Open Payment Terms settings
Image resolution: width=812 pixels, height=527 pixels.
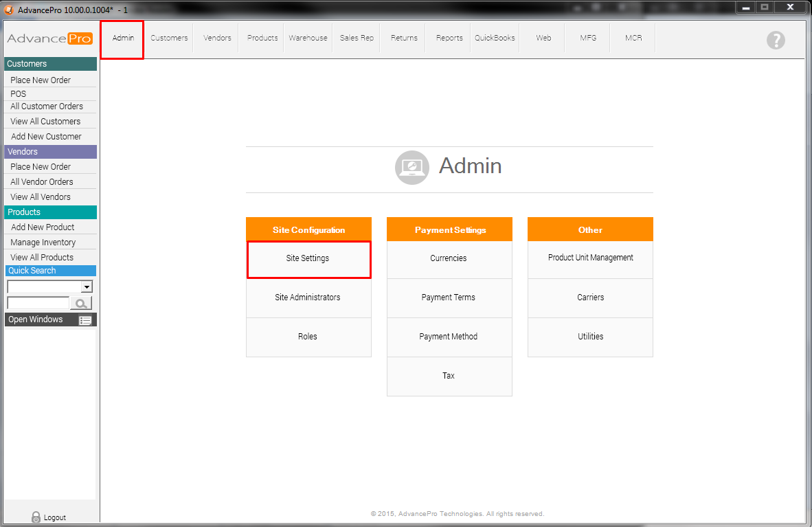click(x=449, y=298)
